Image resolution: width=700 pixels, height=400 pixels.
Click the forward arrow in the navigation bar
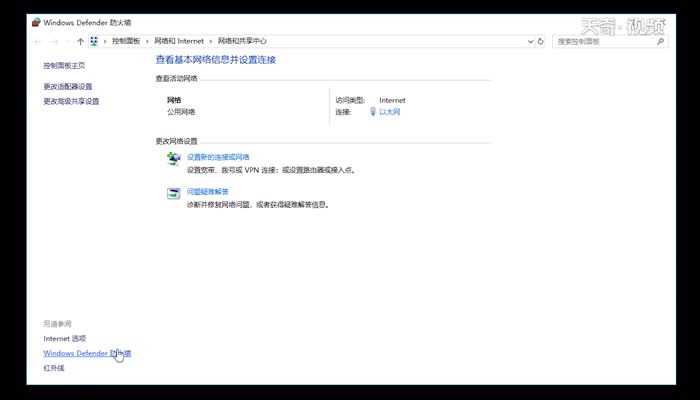pos(54,42)
